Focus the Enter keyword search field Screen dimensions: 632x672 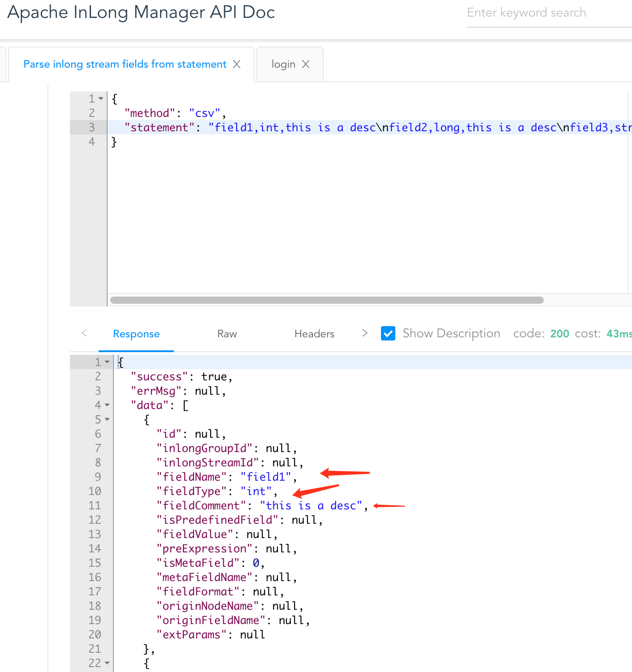pos(549,13)
